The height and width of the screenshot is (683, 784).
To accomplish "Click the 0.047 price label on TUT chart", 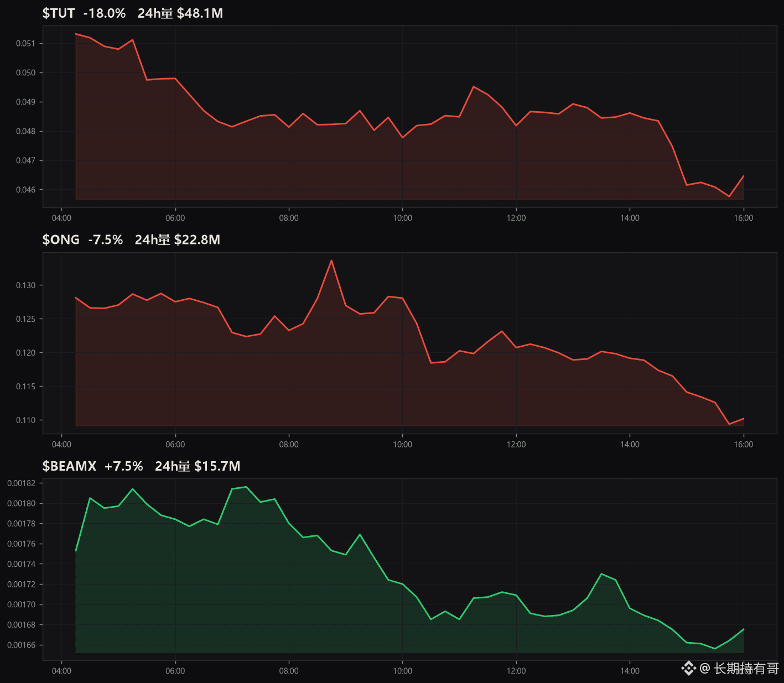I will [x=25, y=160].
